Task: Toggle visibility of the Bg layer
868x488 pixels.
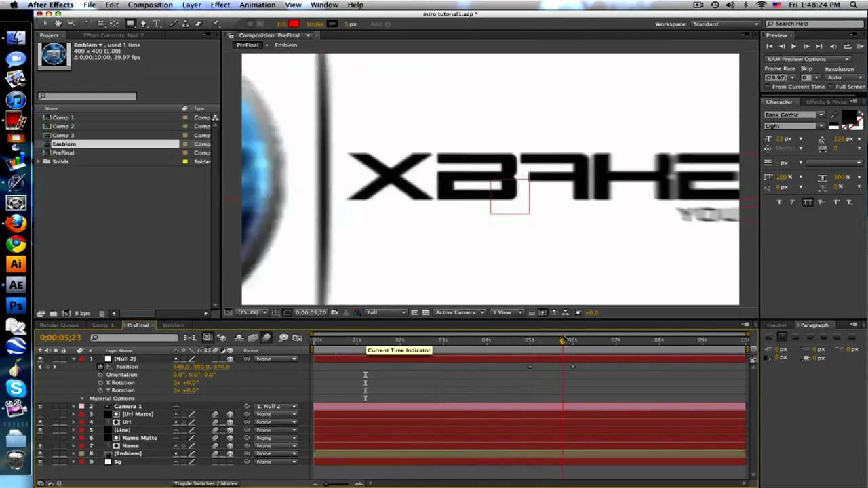Action: (40, 462)
